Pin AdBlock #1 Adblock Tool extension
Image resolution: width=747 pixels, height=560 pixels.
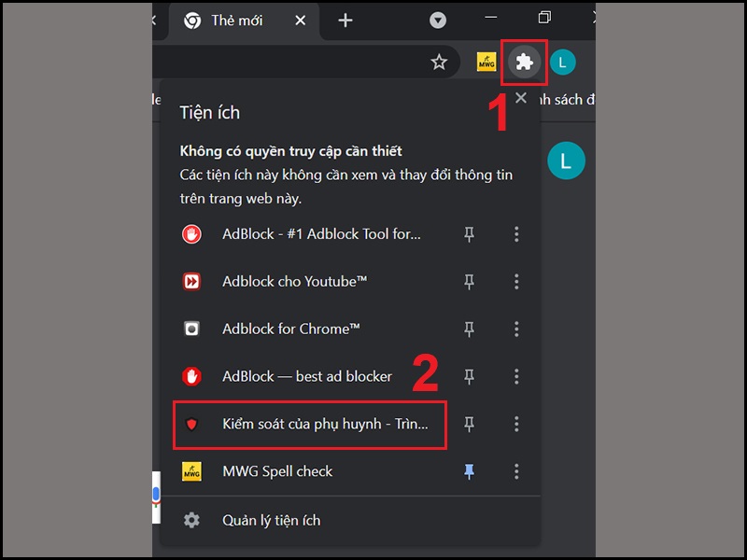[470, 234]
